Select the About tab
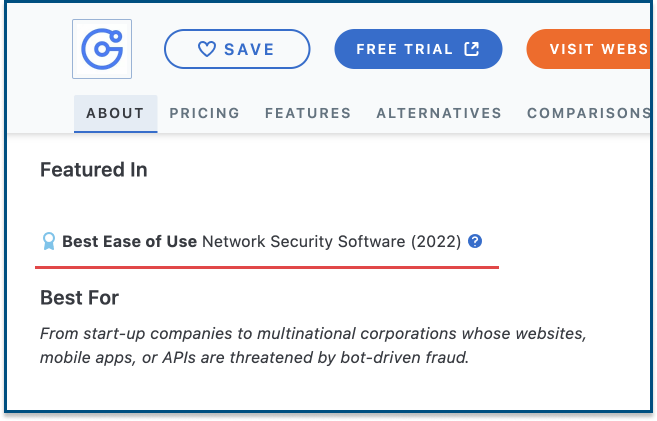The width and height of the screenshot is (657, 421). pos(115,113)
